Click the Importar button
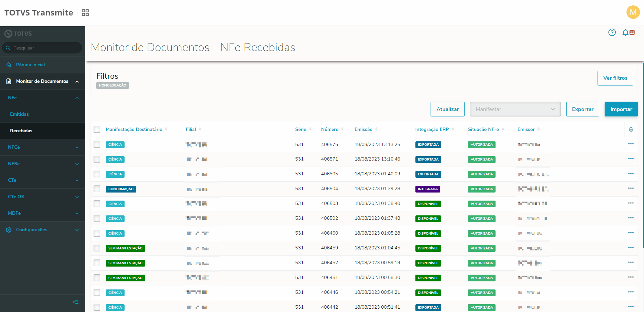644x312 pixels. coord(621,109)
